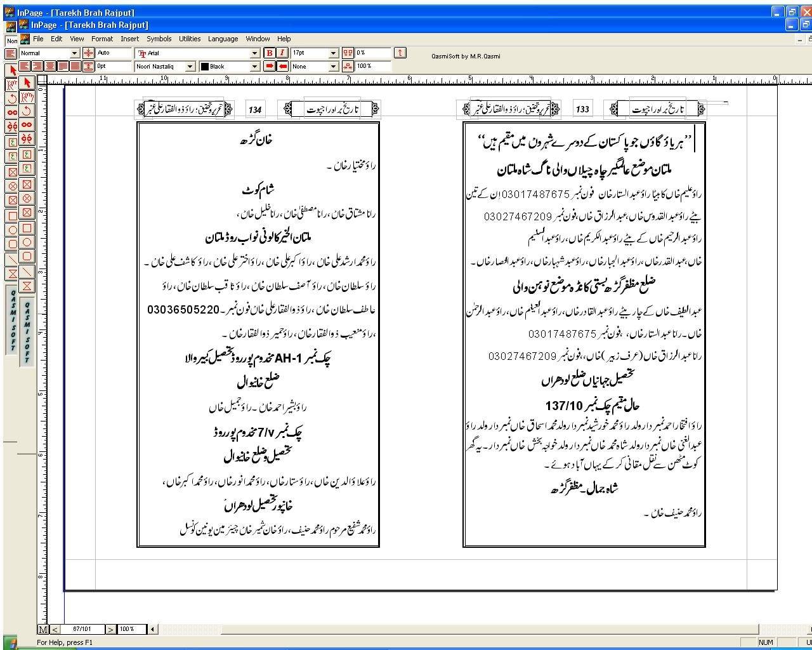
Task: Open the Format menu
Action: [x=102, y=39]
